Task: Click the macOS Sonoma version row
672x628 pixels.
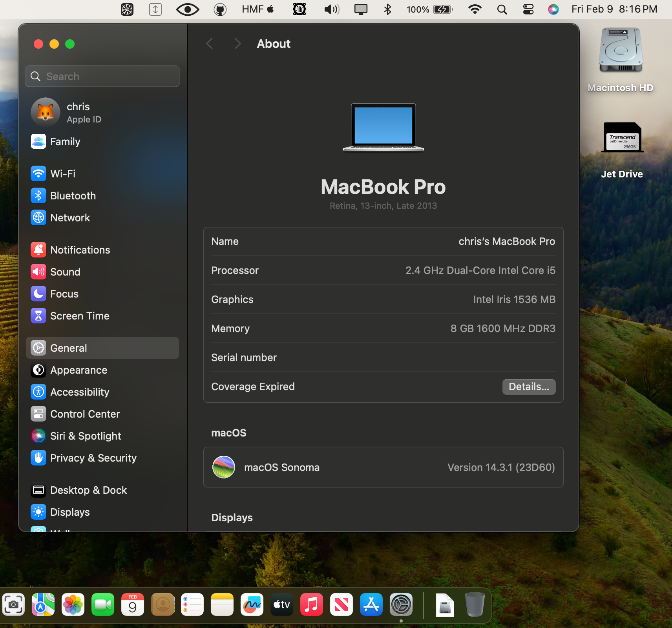Action: click(383, 467)
